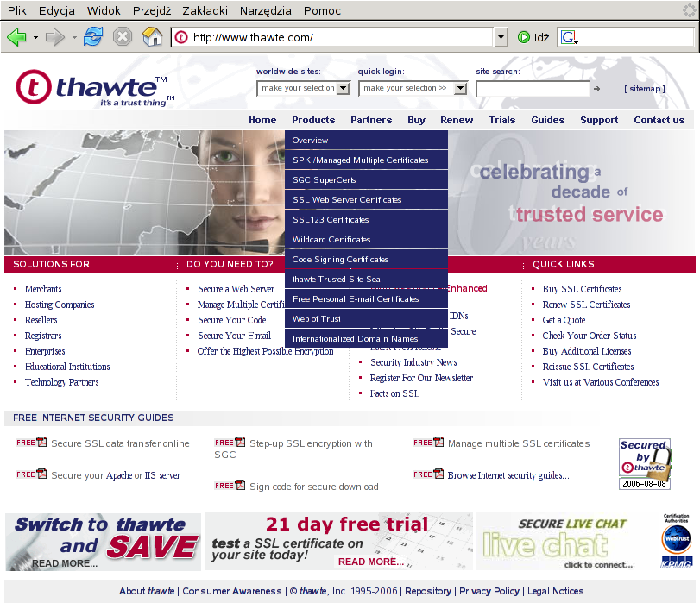Screen dimensions: 700x603
Task: Open the Forward history dropdown arrow
Action: pos(75,37)
